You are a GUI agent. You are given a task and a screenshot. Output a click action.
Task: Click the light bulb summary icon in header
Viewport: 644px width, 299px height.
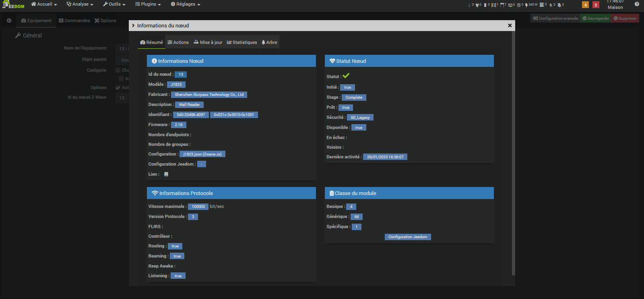click(470, 5)
